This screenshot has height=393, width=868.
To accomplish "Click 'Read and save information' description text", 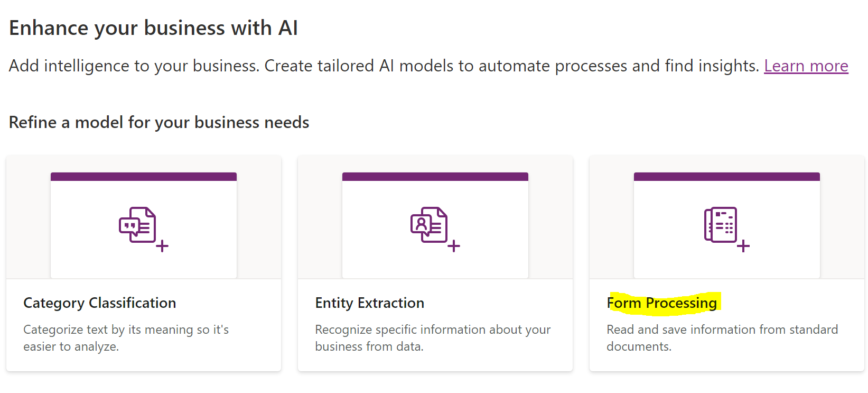I will pyautogui.click(x=722, y=338).
